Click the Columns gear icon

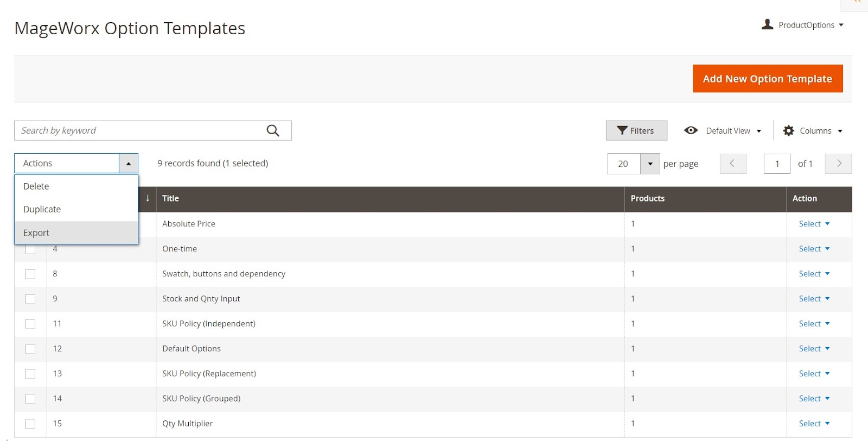pyautogui.click(x=789, y=130)
